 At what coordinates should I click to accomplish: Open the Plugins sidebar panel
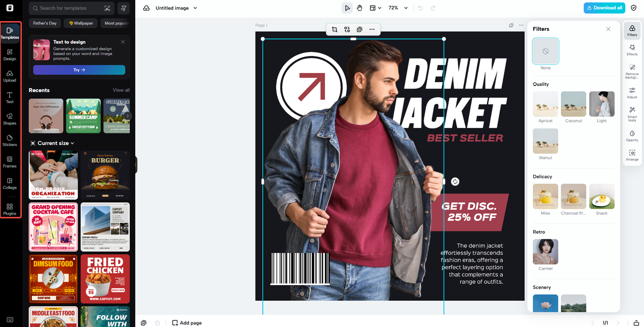coord(10,209)
